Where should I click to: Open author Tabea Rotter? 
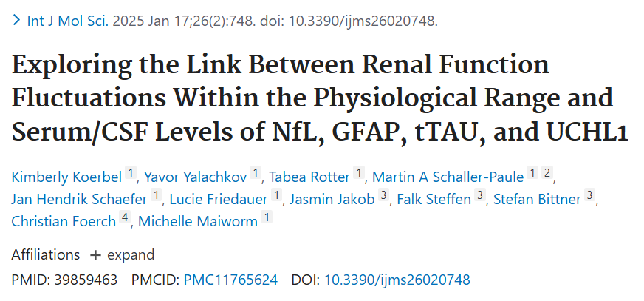(x=309, y=177)
